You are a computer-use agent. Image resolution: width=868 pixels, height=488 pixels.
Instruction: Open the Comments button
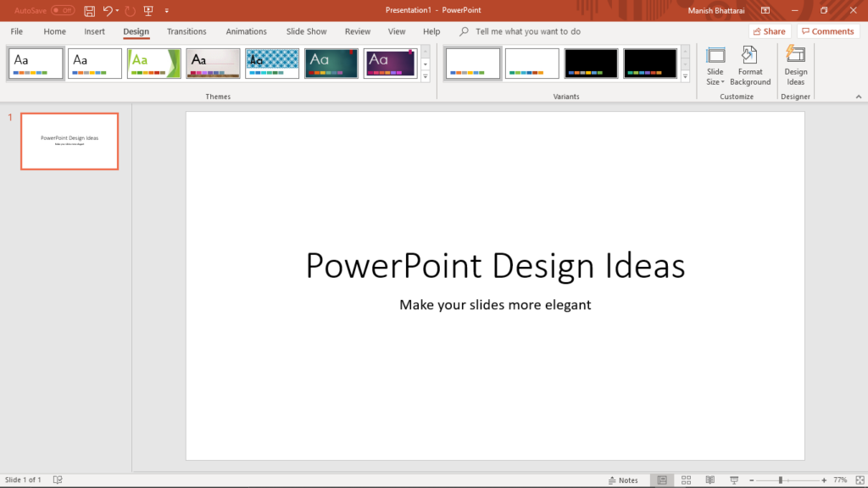point(827,31)
